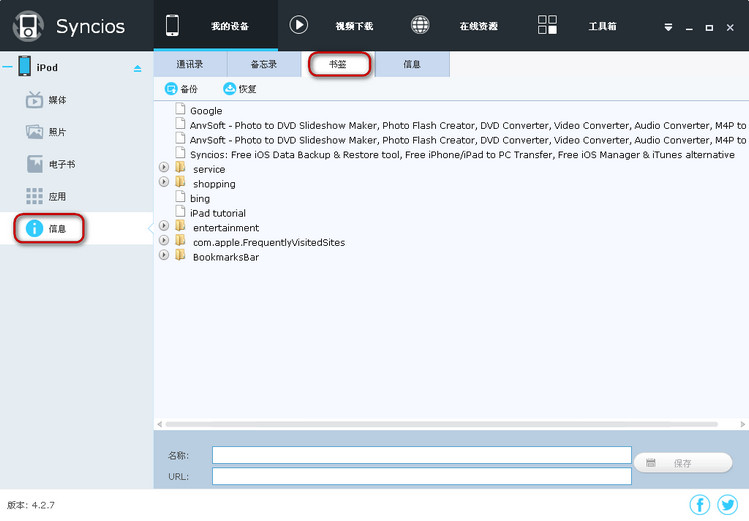
Task: Switch to the 通讯录 contacts tab
Action: point(190,64)
